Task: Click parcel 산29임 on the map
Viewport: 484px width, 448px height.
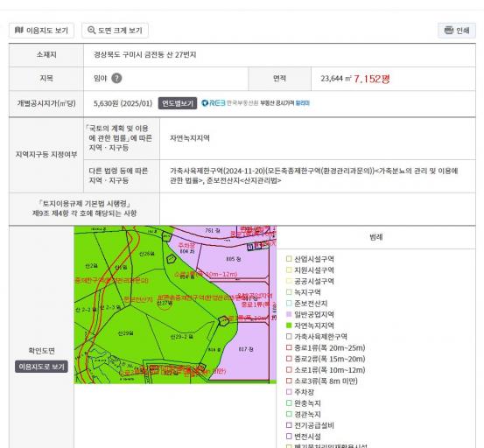Action: 126,333
